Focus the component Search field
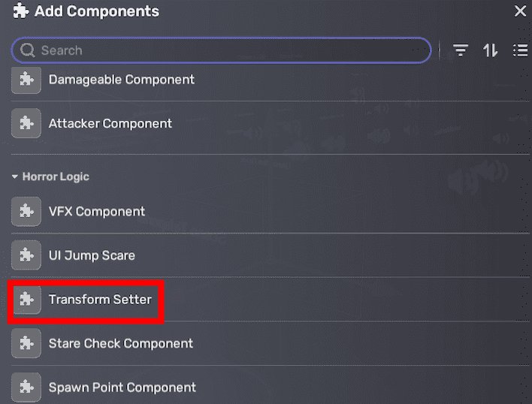Image resolution: width=532 pixels, height=404 pixels. [225, 50]
